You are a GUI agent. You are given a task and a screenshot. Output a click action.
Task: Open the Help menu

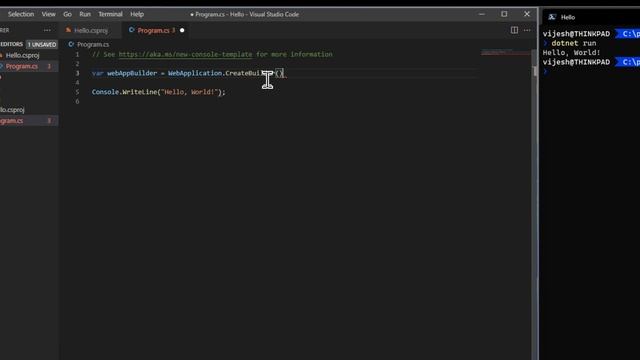point(137,14)
